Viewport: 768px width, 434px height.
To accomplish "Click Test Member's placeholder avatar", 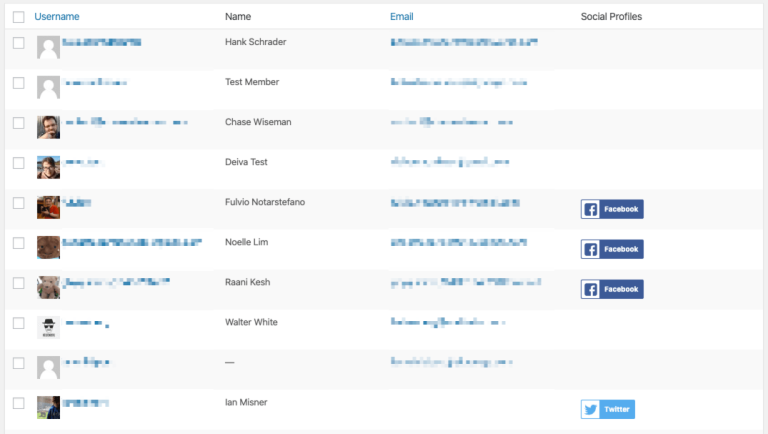I will (48, 88).
